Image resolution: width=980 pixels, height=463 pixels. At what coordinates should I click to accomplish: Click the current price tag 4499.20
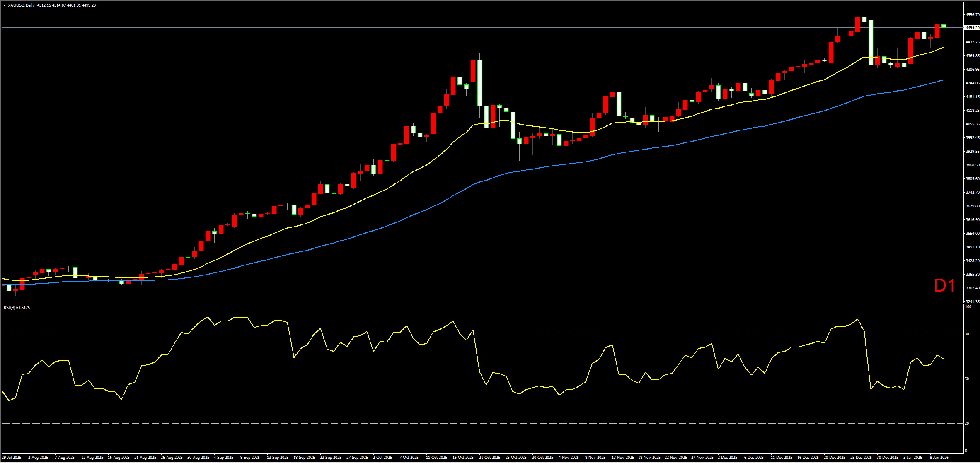pos(972,28)
